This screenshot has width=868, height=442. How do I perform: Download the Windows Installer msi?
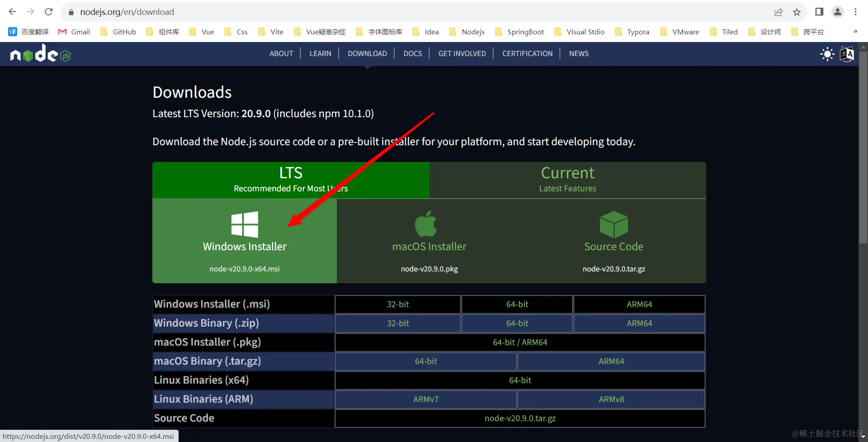coord(245,241)
